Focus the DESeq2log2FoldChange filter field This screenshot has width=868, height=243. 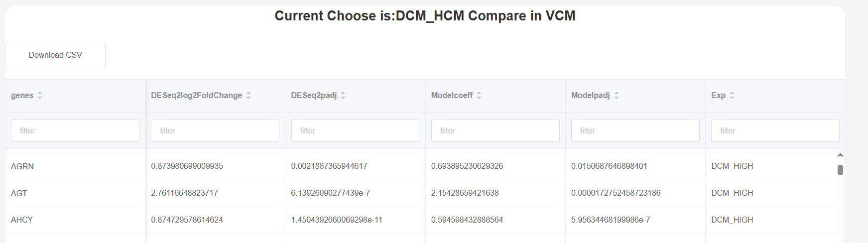pyautogui.click(x=215, y=130)
